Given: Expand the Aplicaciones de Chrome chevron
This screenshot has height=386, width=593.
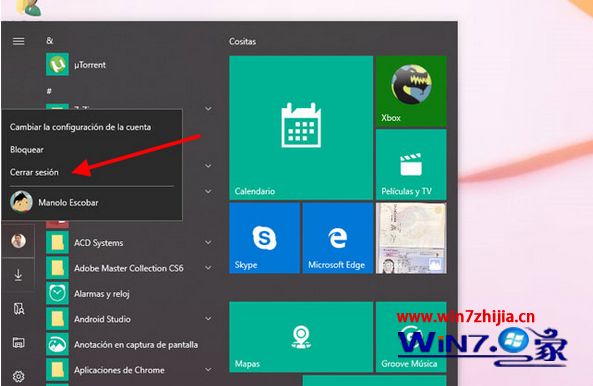Looking at the screenshot, I should (208, 370).
